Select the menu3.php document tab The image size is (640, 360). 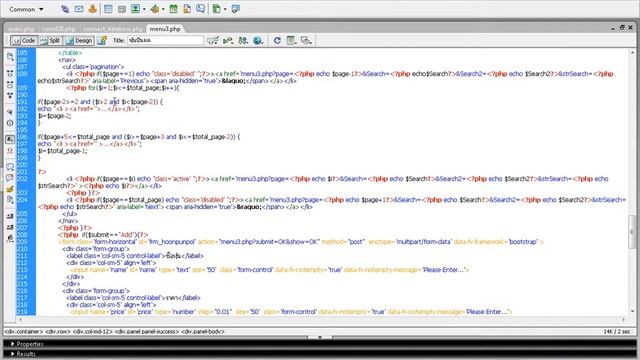pyautogui.click(x=165, y=29)
